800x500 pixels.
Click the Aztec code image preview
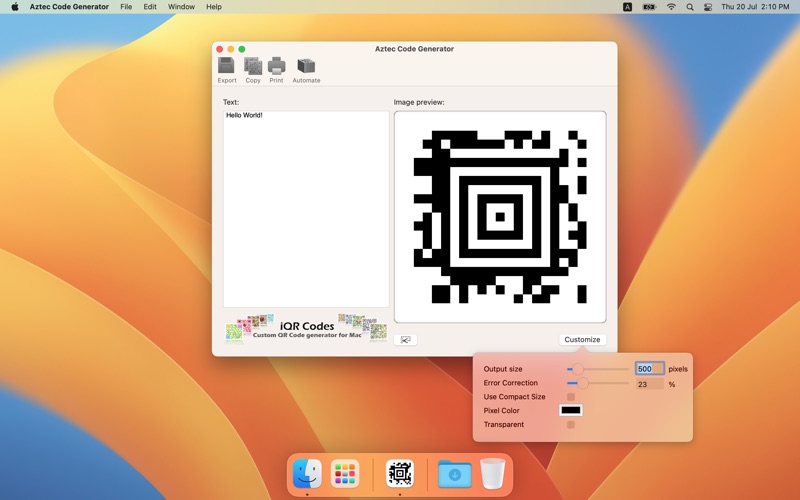point(500,217)
